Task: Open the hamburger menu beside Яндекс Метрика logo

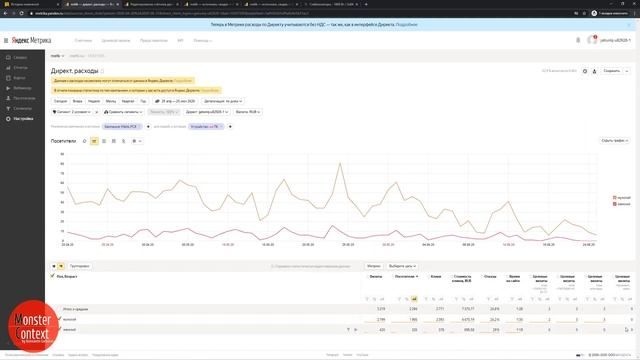Action: pyautogui.click(x=6, y=40)
